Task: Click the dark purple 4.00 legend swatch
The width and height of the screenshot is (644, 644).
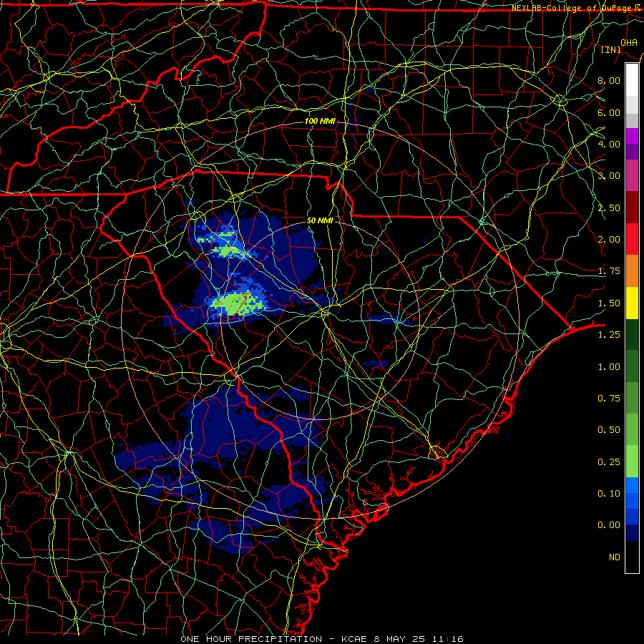Action: (632, 152)
